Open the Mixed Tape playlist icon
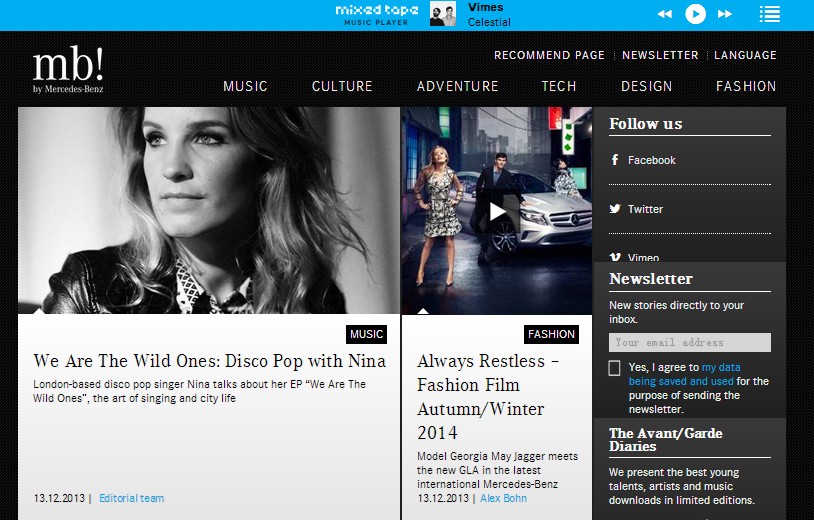Screen dimensions: 814x520 [769, 14]
